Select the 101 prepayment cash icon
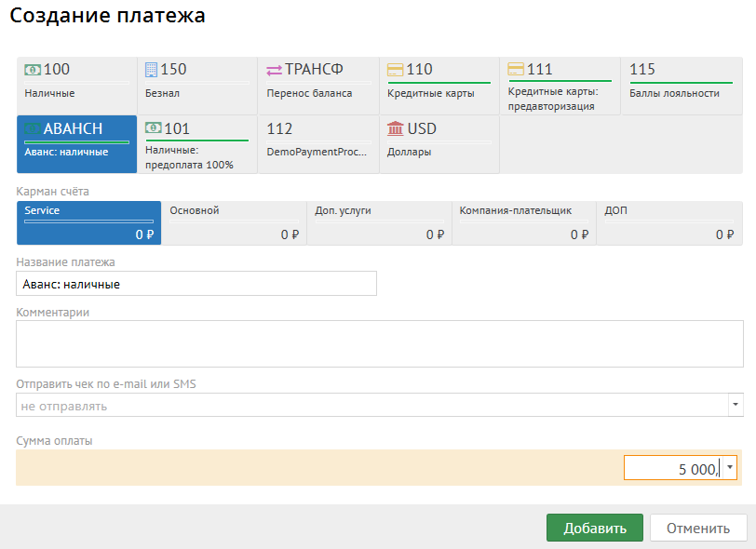This screenshot has height=549, width=756. pos(153,129)
